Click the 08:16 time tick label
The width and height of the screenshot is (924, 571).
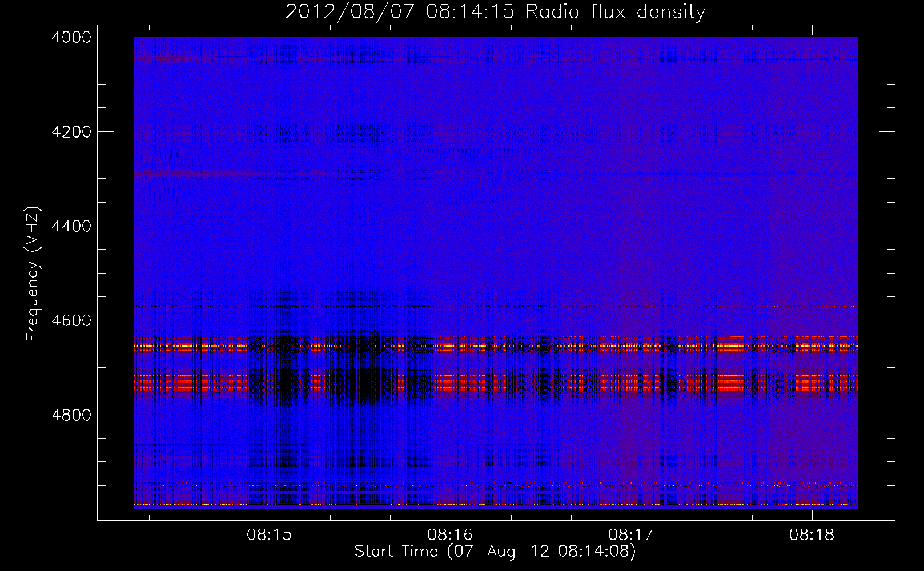tap(451, 535)
